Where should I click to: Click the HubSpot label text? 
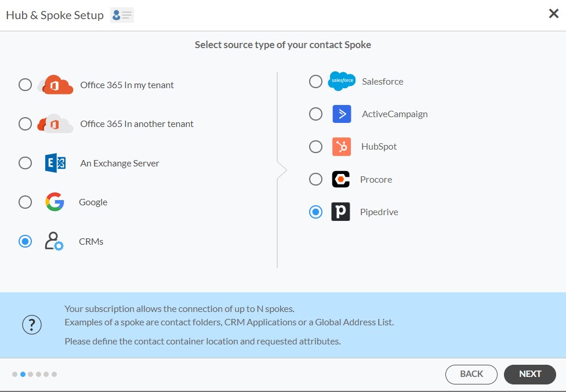tap(379, 147)
